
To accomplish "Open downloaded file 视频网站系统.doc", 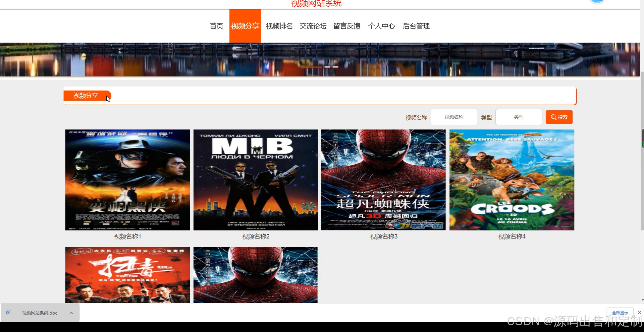I will pos(40,313).
